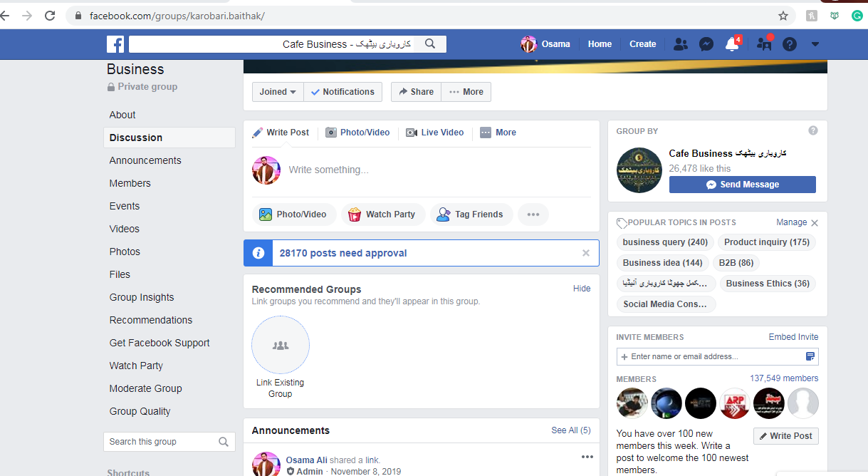Open Osama Ali author link

pos(308,460)
